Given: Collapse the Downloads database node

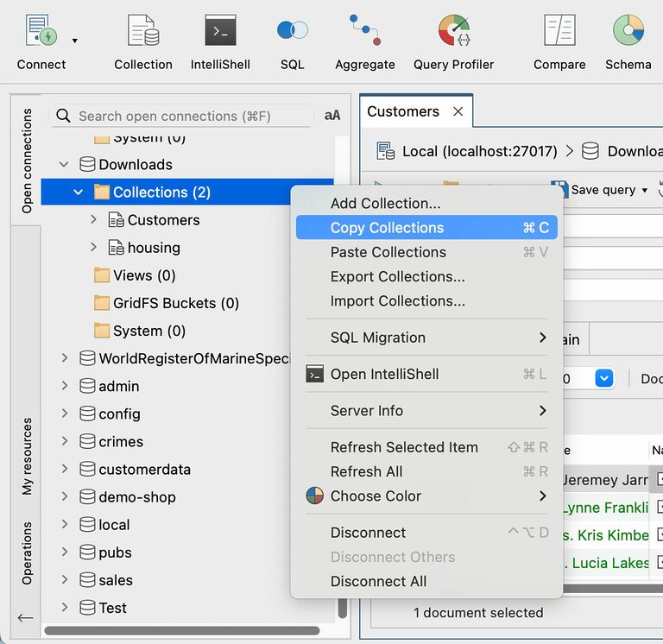Looking at the screenshot, I should [x=64, y=164].
